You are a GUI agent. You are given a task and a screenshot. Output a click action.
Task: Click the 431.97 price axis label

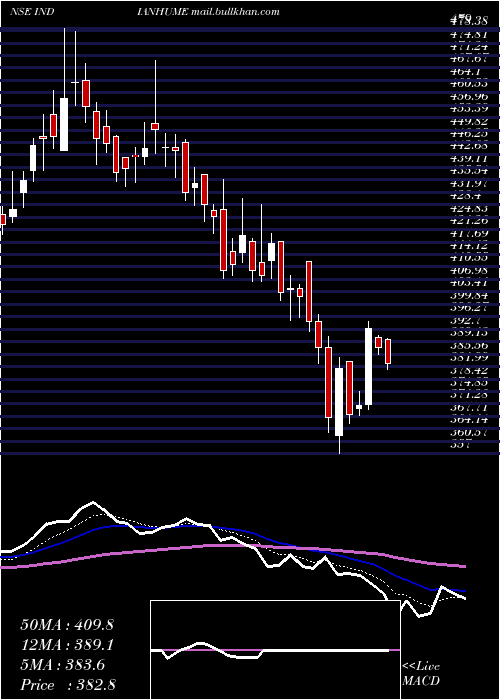tap(468, 183)
